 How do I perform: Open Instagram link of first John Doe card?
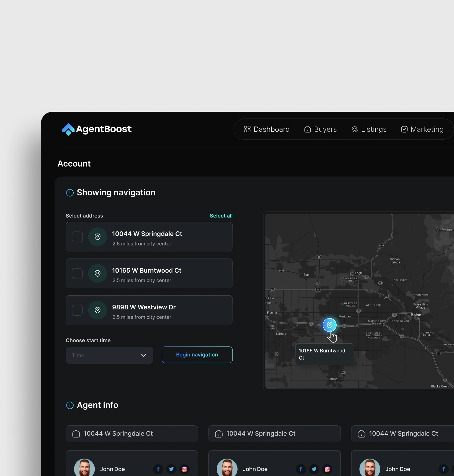(185, 469)
